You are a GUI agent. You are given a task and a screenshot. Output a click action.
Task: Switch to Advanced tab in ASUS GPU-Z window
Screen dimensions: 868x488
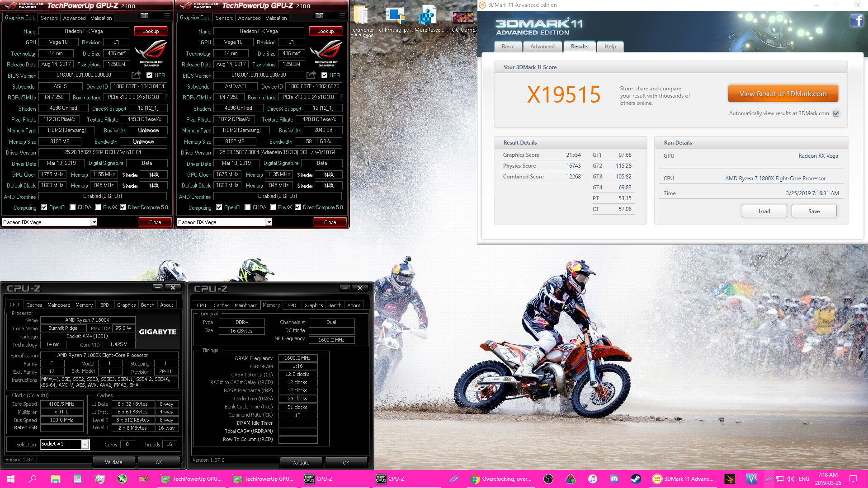[x=74, y=18]
